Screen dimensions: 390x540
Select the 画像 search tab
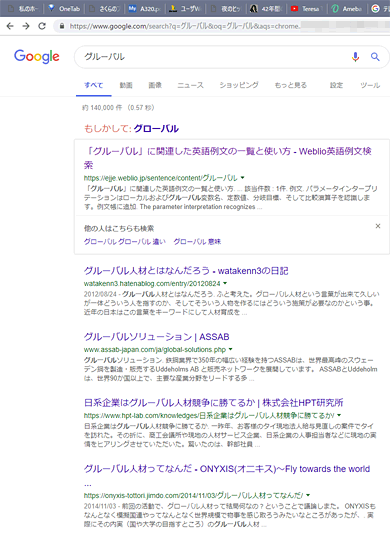pyautogui.click(x=155, y=85)
